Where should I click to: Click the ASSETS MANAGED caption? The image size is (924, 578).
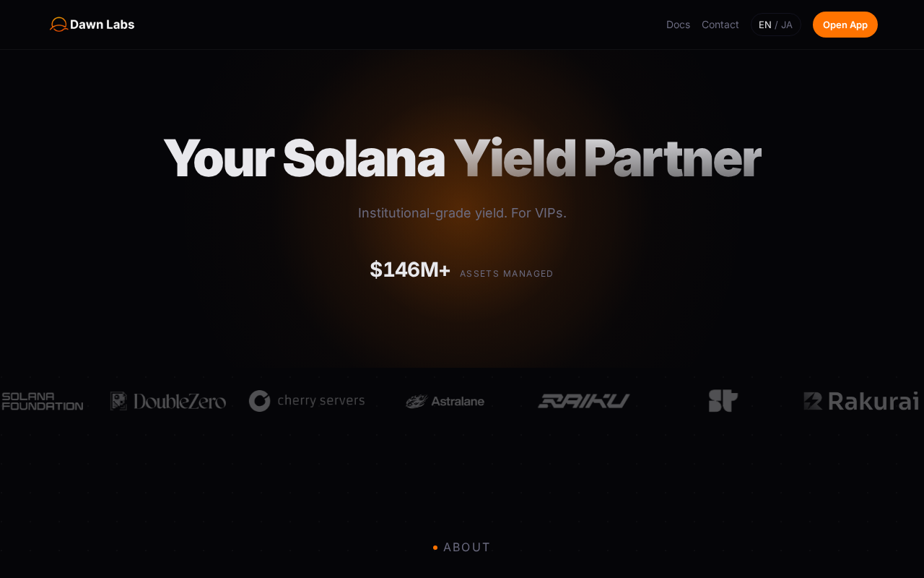(507, 274)
